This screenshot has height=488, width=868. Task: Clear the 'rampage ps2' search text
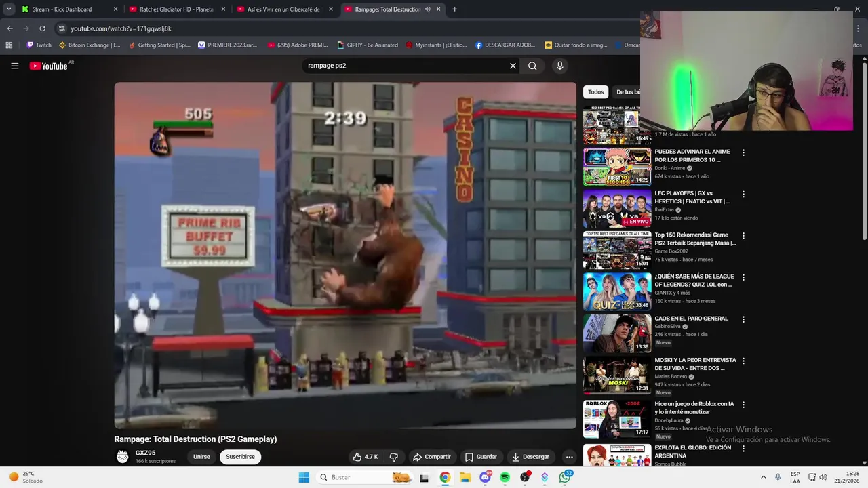[x=513, y=66]
